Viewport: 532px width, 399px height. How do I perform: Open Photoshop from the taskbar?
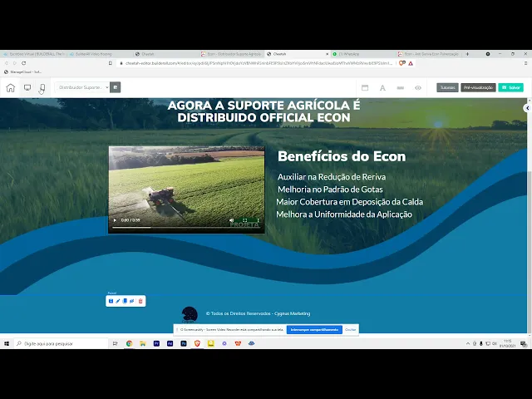coord(184,343)
